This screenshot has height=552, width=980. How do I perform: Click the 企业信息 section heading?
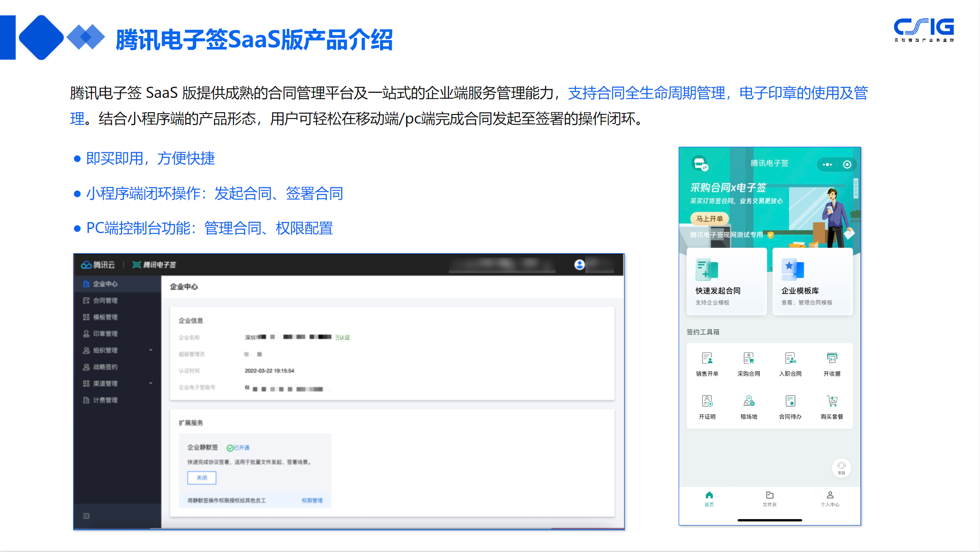click(x=191, y=321)
